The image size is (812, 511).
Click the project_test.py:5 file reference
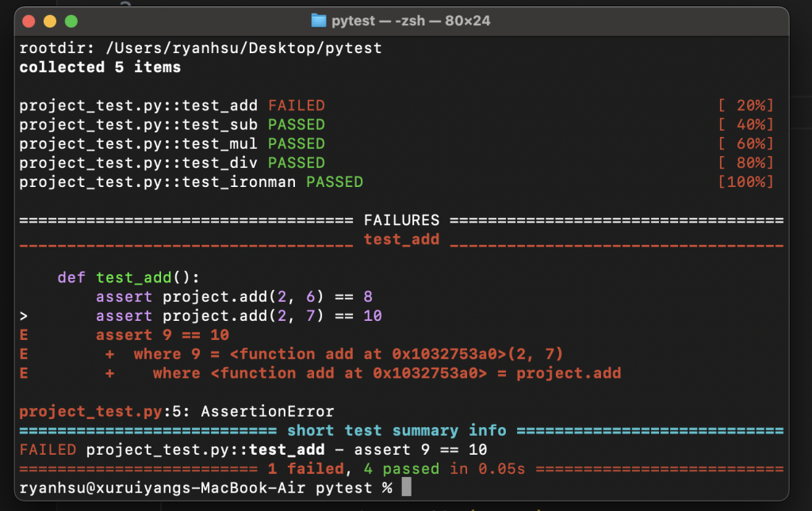point(100,412)
